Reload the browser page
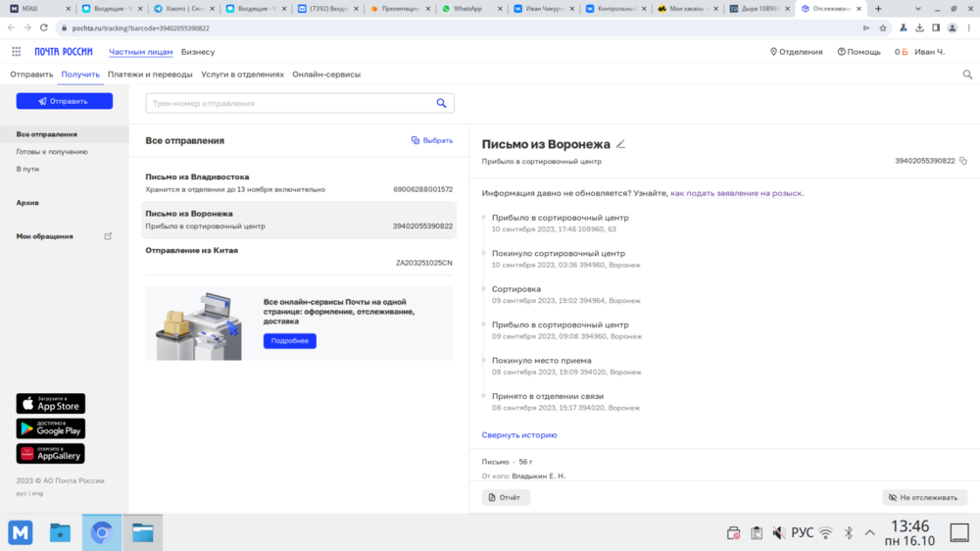The height and width of the screenshot is (551, 980). point(44,28)
